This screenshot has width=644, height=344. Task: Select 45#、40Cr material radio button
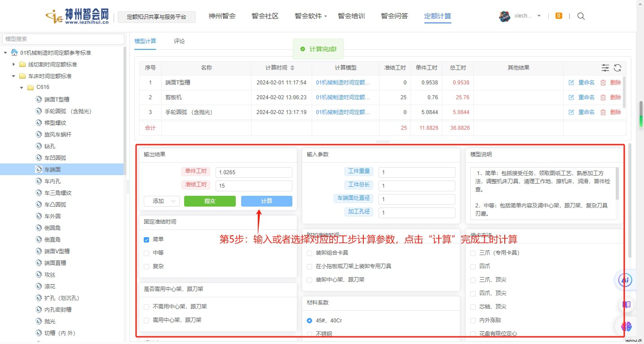tap(309, 321)
